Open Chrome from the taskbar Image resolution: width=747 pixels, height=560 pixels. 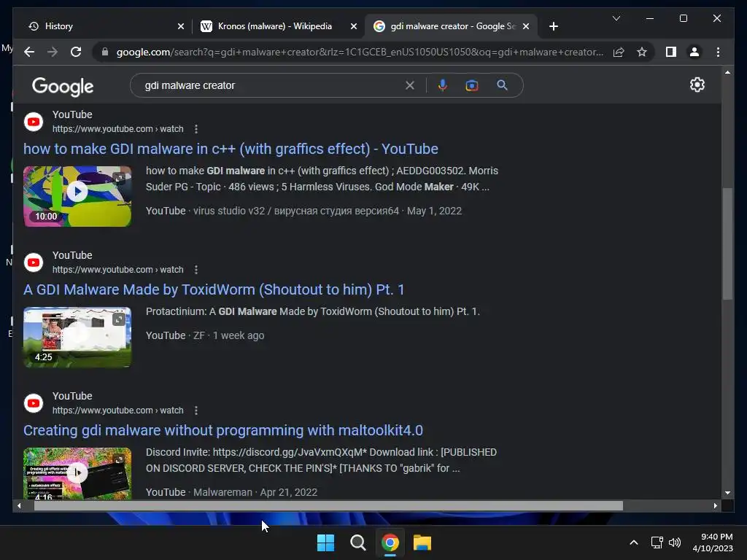pyautogui.click(x=390, y=542)
